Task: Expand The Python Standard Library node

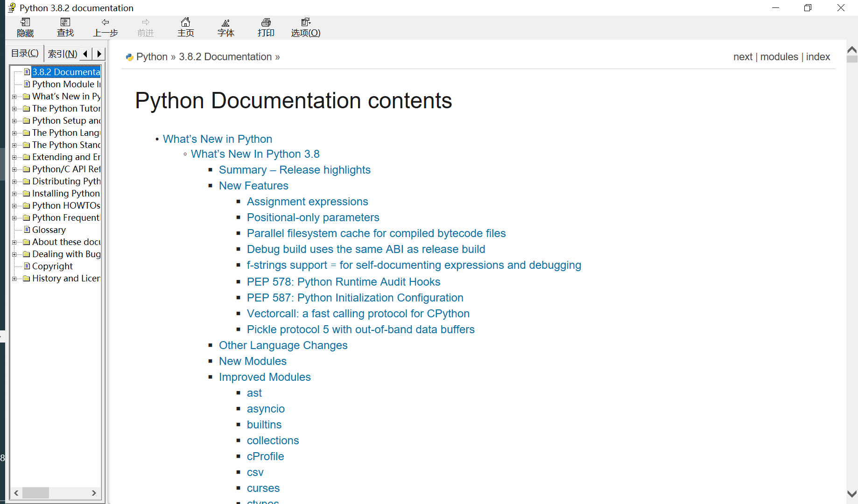Action: (x=14, y=145)
